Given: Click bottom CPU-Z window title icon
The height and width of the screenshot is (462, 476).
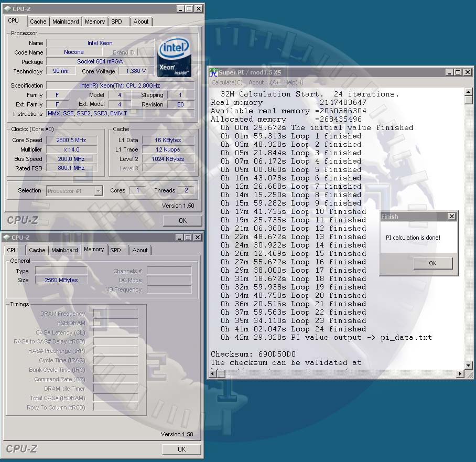Looking at the screenshot, I should pyautogui.click(x=7, y=237).
